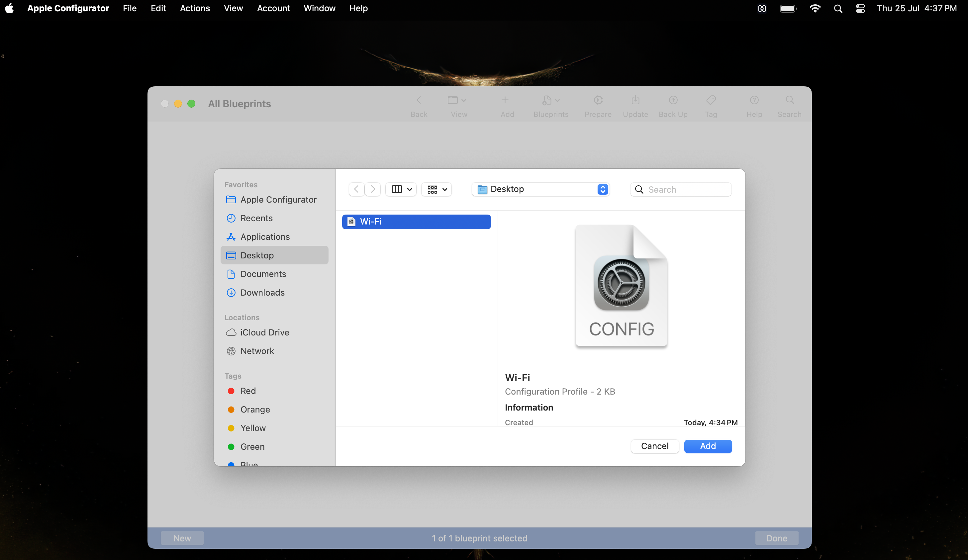Screen dimensions: 968x560
Task: Open the Apple menu
Action: [x=10, y=8]
